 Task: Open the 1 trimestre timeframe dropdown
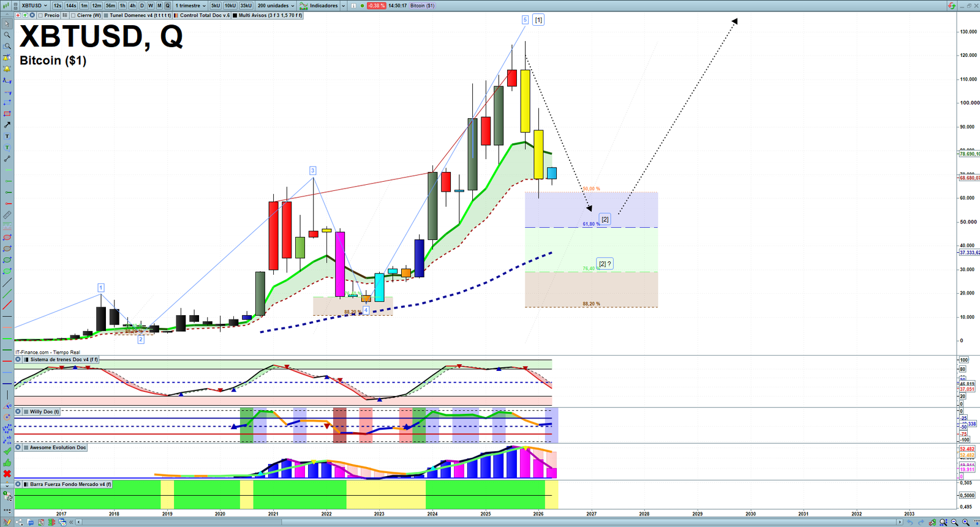tap(190, 6)
